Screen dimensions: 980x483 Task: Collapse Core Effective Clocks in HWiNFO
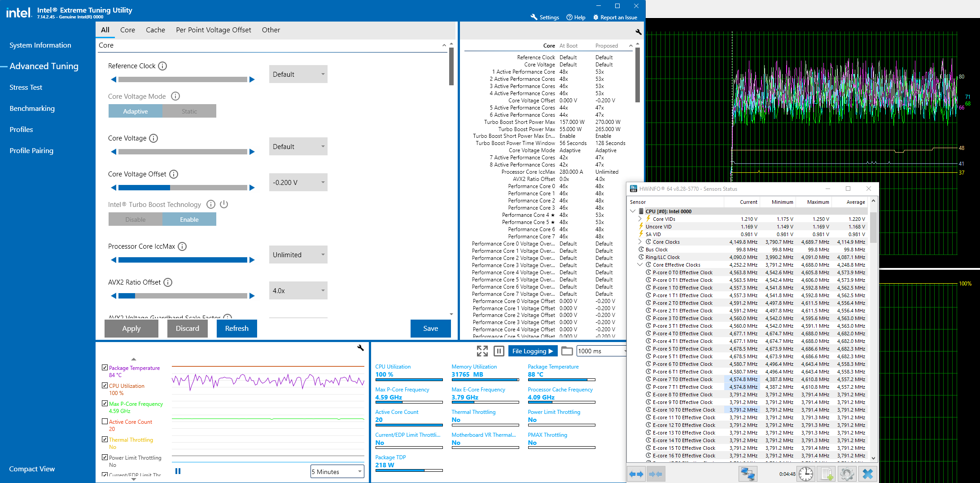pyautogui.click(x=640, y=265)
